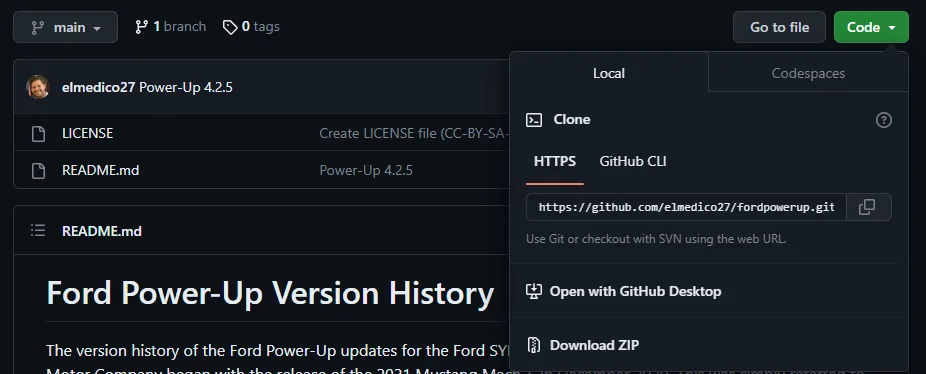
Task: Click the clone help question mark icon
Action: (883, 120)
